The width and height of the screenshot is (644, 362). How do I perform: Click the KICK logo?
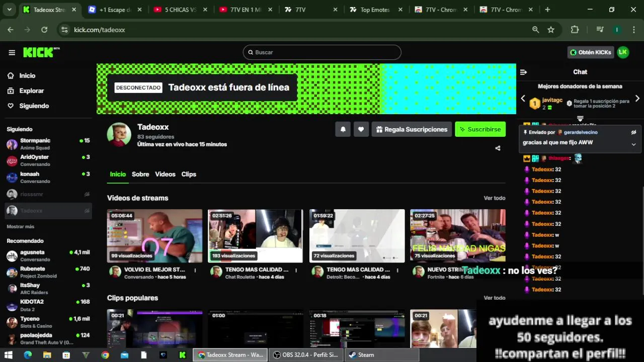[x=41, y=52]
